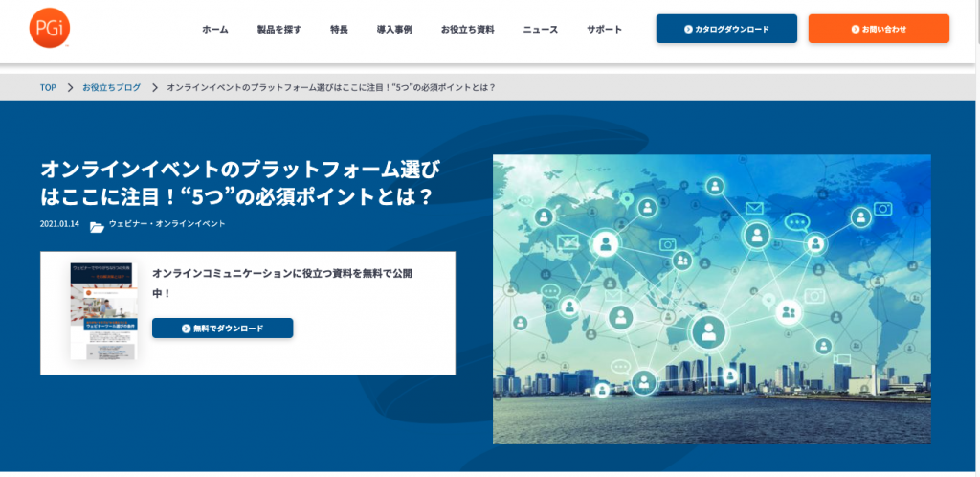The width and height of the screenshot is (980, 477).
Task: Select 特長 in the navigation bar
Action: pyautogui.click(x=340, y=30)
